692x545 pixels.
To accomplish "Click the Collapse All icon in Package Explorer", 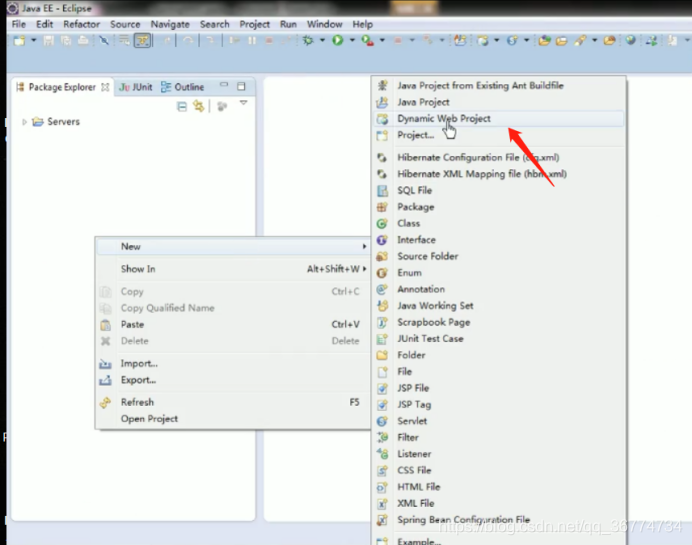I will point(182,106).
